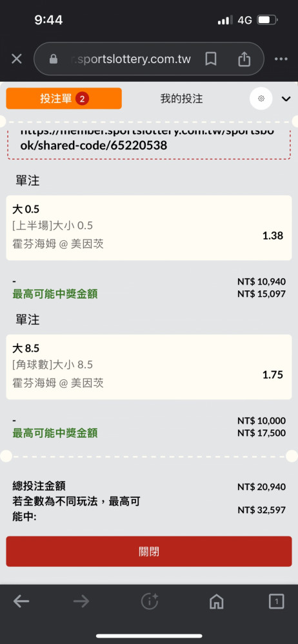This screenshot has height=644, width=298.
Task: Open bet slip settings gear icon
Action: coord(261,99)
